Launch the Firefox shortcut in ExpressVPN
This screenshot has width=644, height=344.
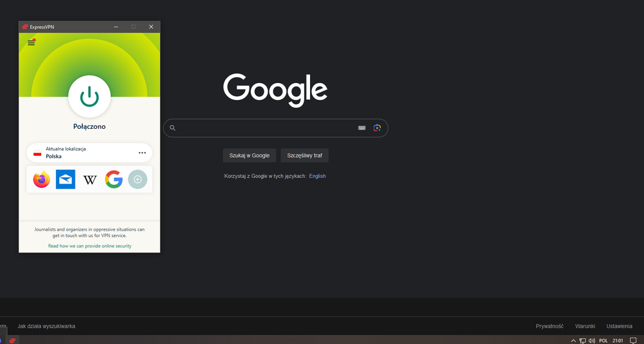click(42, 180)
